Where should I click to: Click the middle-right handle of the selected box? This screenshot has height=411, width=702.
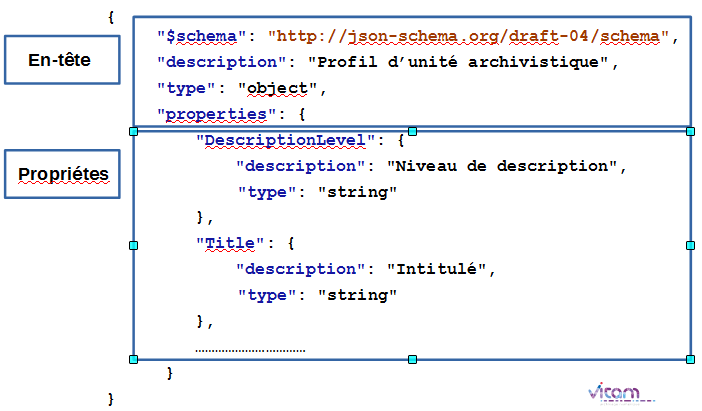coord(690,245)
